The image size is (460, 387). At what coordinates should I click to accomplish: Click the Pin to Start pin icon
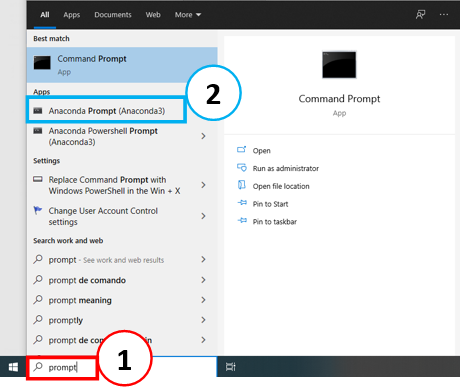[x=242, y=203]
